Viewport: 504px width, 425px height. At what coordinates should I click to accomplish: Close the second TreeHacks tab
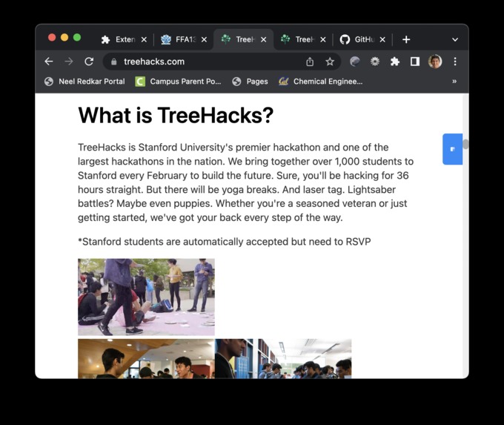tap(323, 39)
